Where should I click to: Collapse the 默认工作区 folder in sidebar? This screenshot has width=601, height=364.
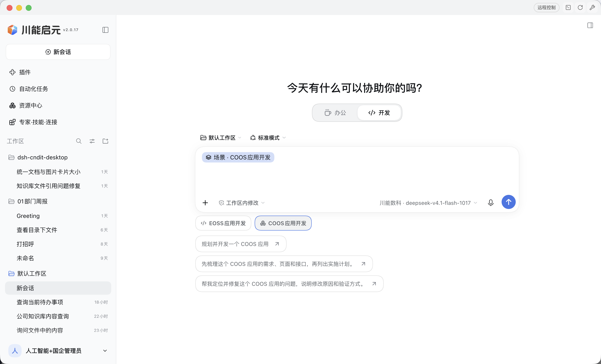tap(58, 274)
